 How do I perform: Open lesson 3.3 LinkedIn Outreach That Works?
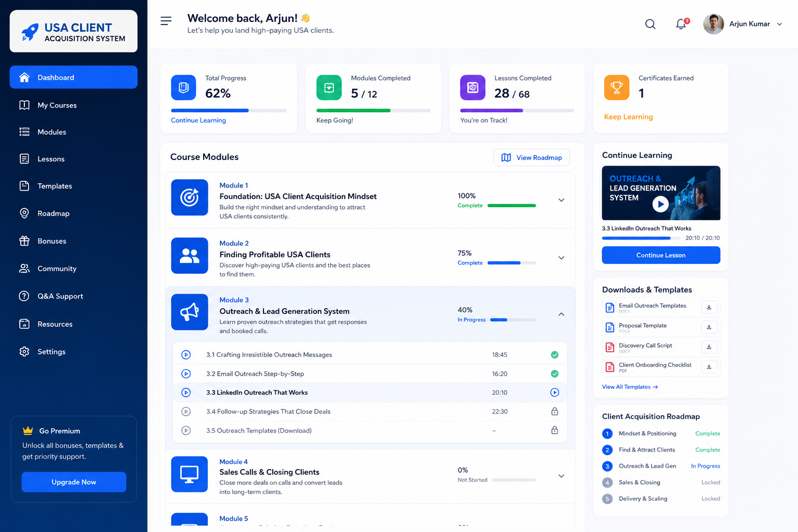pyautogui.click(x=370, y=393)
